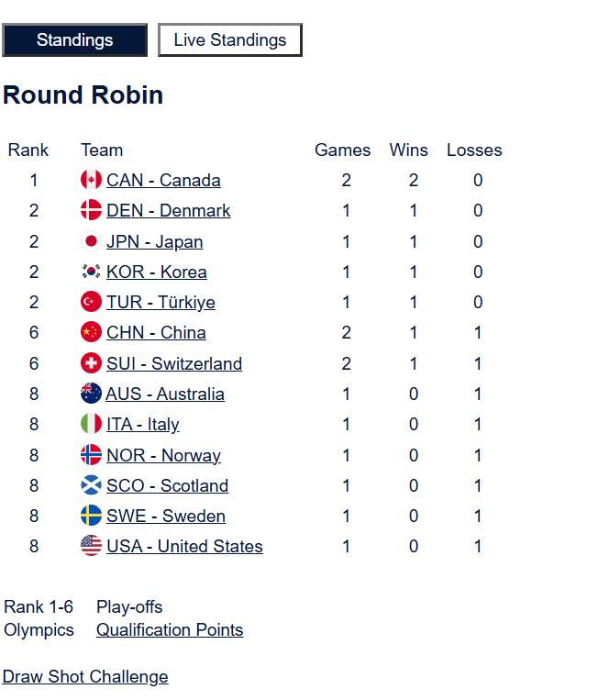The height and width of the screenshot is (700, 609).
Task: Click the Australia flag icon
Action: click(x=91, y=394)
